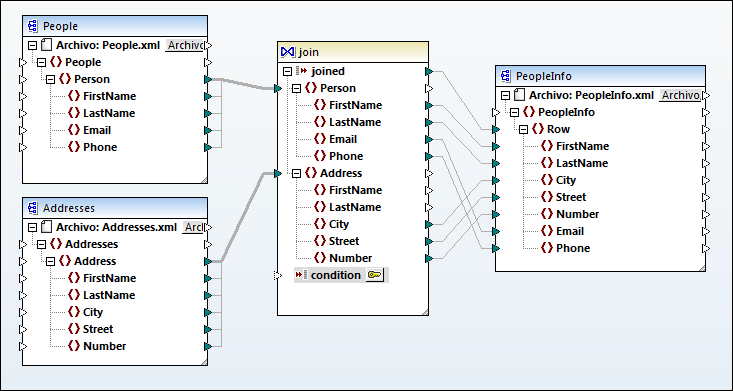The width and height of the screenshot is (733, 391).
Task: Click the People.xml file icon
Action: click(x=46, y=45)
